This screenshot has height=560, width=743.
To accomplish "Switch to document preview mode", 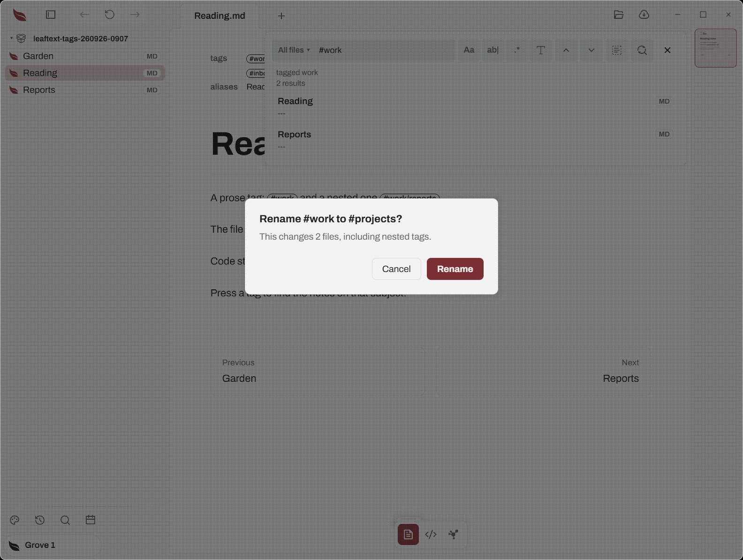I will [408, 534].
